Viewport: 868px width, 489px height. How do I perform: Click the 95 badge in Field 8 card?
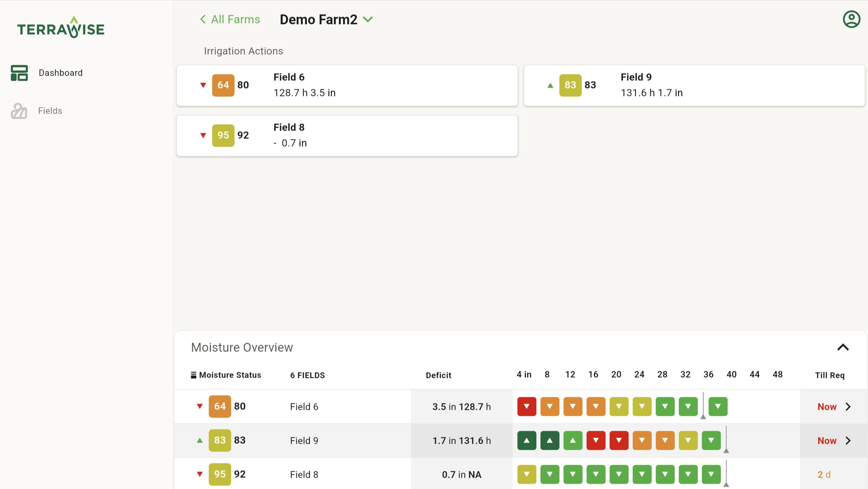223,135
